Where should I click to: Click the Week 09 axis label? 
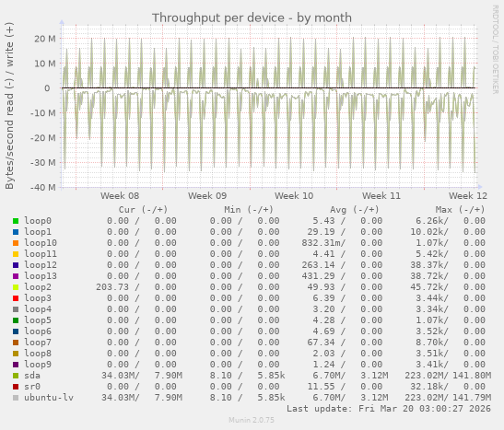point(207,195)
